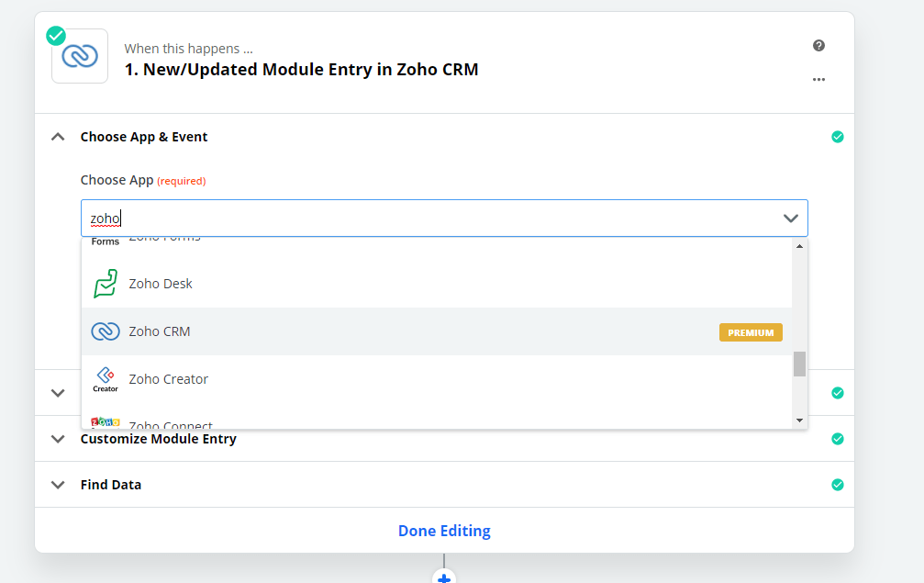The height and width of the screenshot is (583, 924).
Task: Add a step with the plus button
Action: point(444,577)
